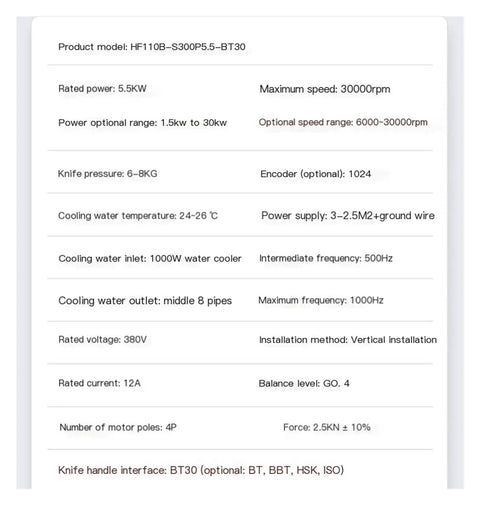Select the Rated power 5.5KW entry
480x505 pixels.
click(x=102, y=89)
